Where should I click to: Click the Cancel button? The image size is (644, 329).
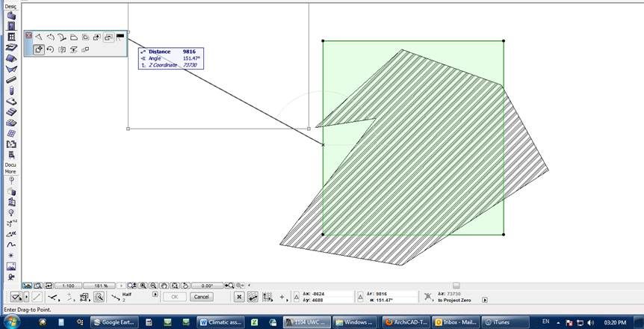pos(201,297)
